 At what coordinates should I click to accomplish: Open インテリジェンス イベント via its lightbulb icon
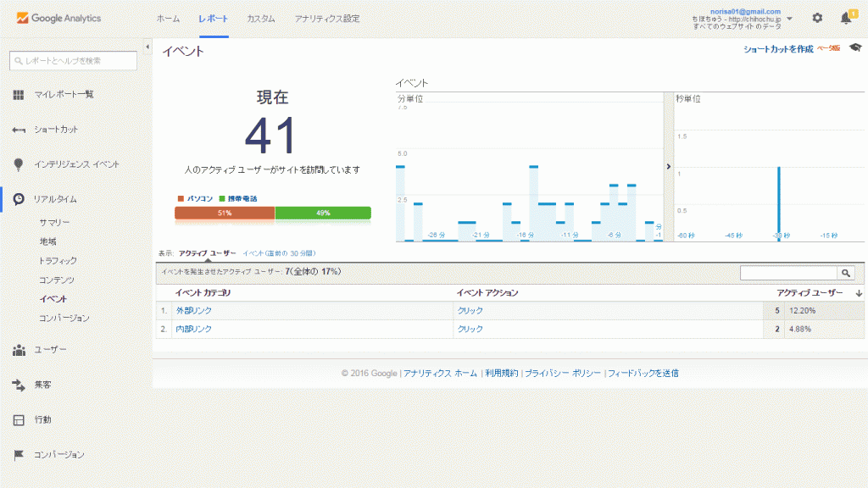point(17,163)
